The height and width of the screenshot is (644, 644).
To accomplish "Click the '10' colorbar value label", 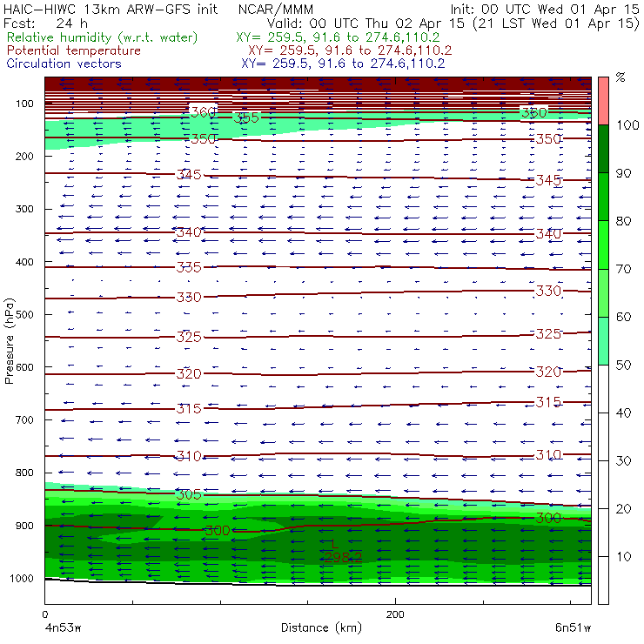I will [x=623, y=557].
